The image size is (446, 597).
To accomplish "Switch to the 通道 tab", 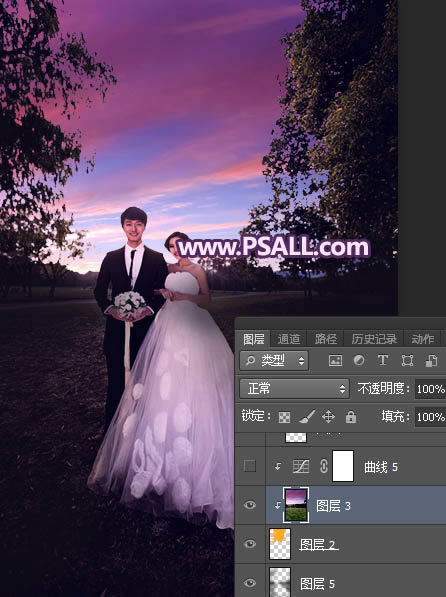I will [288, 339].
